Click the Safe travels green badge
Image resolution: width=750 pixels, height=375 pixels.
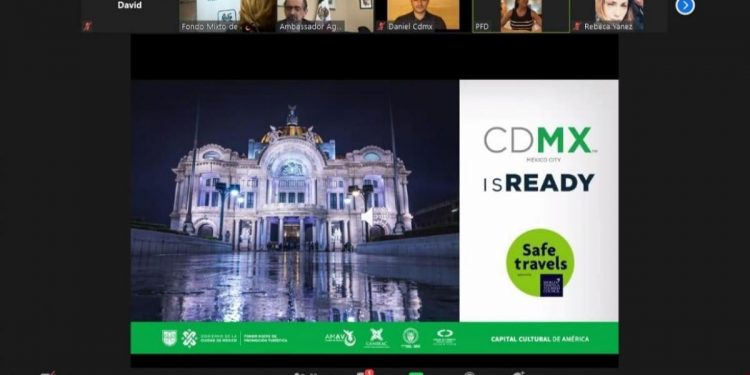540,263
